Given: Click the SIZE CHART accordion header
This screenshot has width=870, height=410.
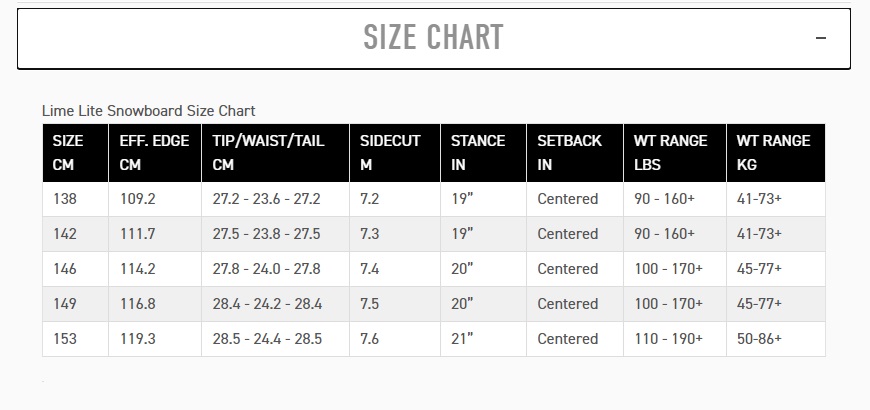Looking at the screenshot, I should click(x=433, y=38).
